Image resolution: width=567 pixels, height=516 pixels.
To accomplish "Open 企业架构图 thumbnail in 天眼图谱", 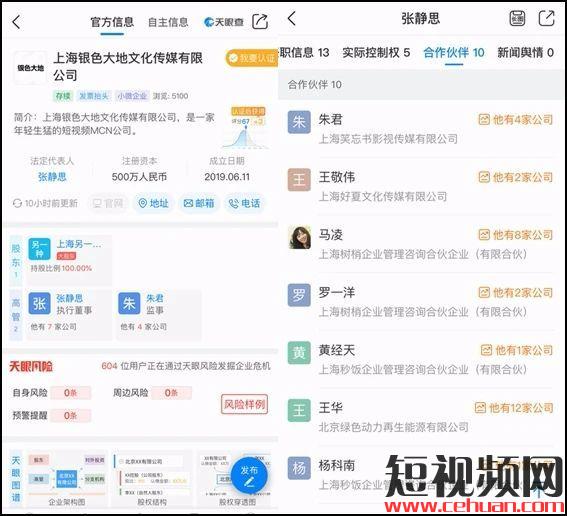I will (67, 477).
